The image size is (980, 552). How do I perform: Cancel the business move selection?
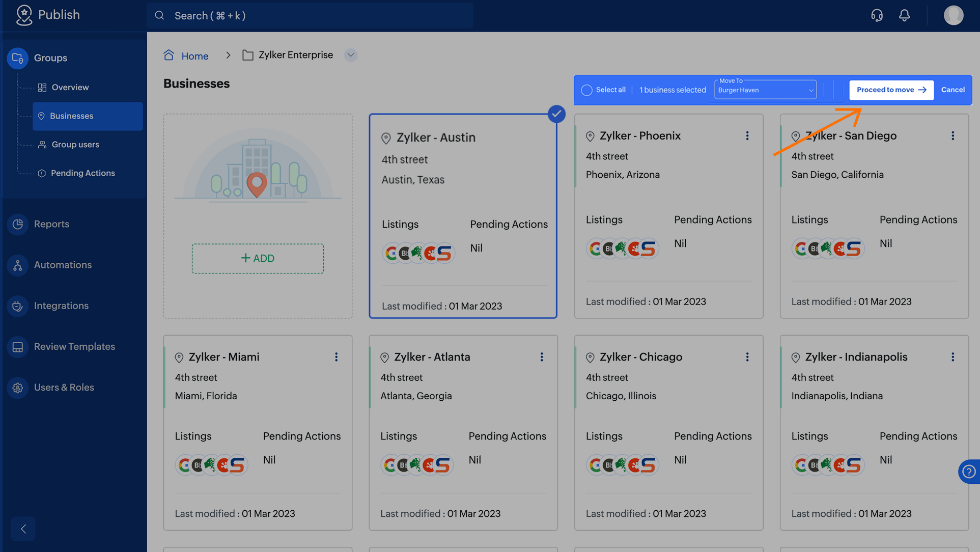[953, 90]
